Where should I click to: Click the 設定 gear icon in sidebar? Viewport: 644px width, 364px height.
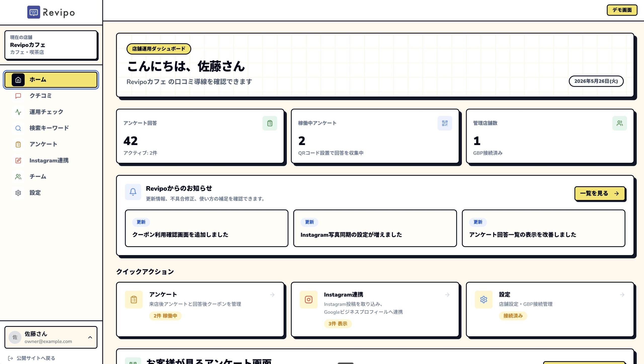[18, 193]
